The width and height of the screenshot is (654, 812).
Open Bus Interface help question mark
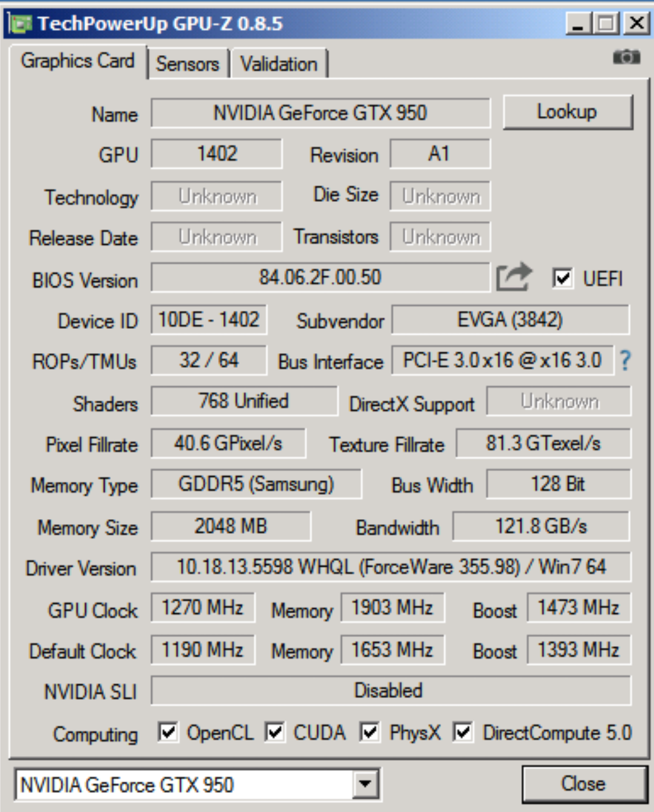625,361
